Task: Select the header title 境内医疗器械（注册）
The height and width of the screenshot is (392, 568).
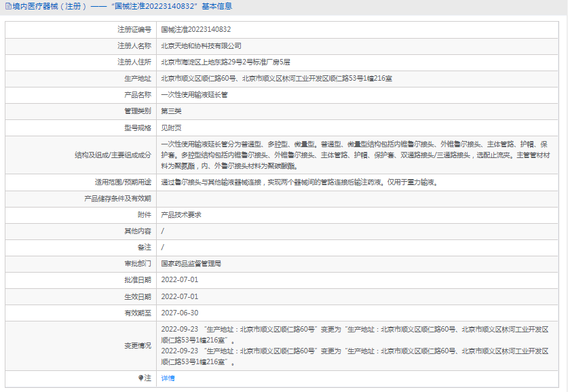Action: (x=50, y=7)
